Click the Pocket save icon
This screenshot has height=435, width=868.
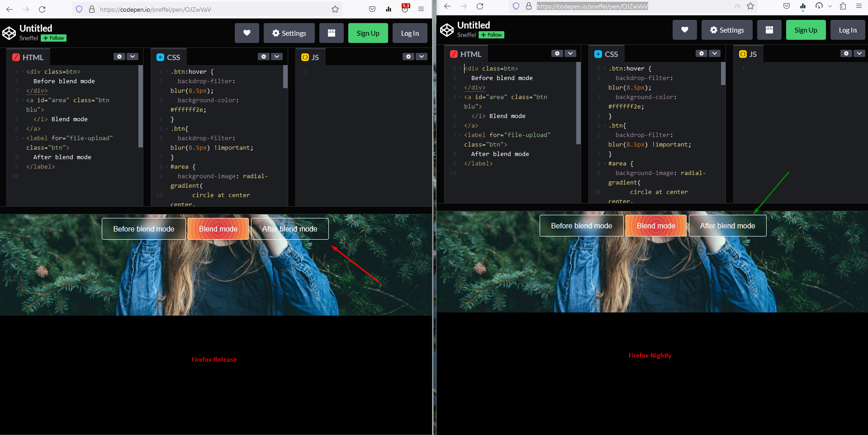click(x=372, y=9)
